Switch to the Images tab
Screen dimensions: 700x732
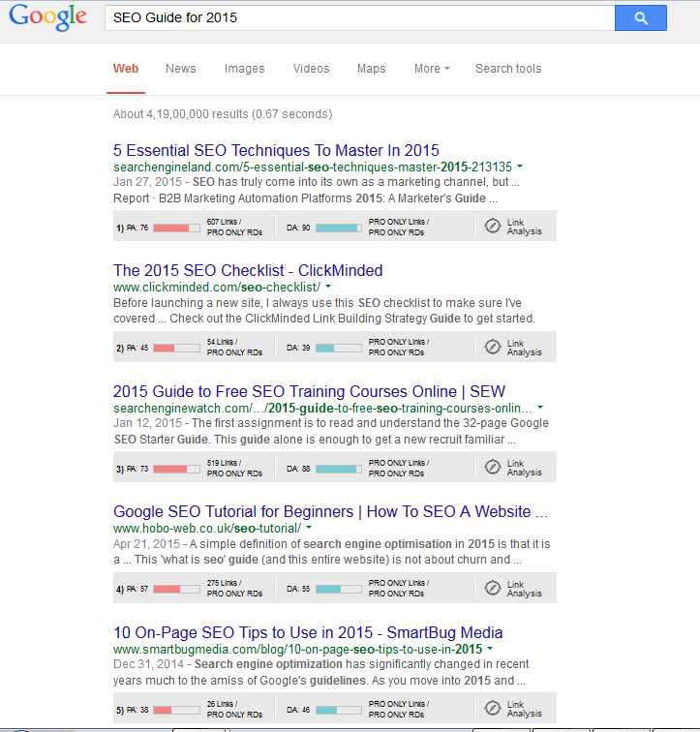244,69
